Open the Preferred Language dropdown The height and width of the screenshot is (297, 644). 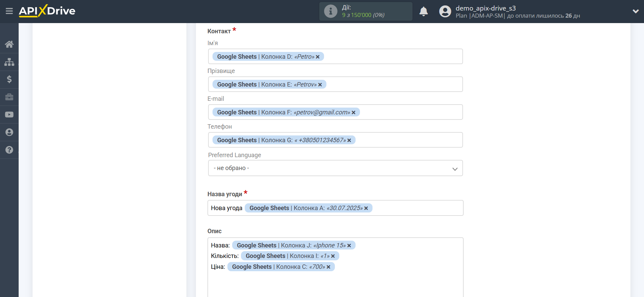[335, 168]
